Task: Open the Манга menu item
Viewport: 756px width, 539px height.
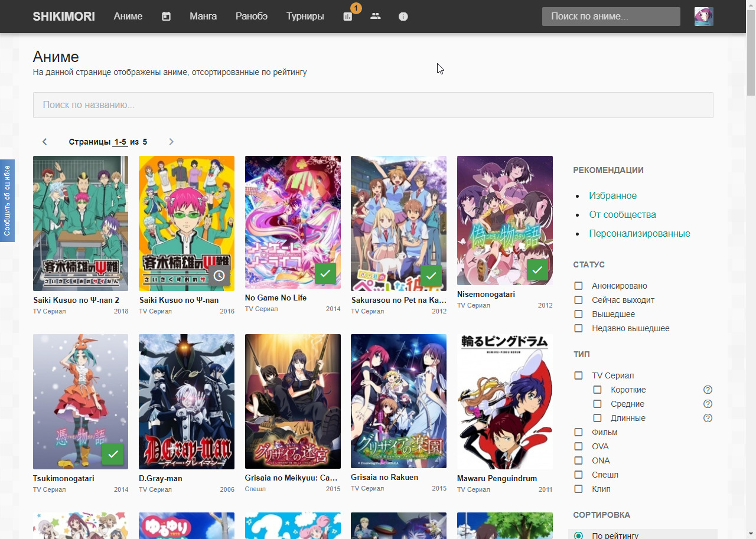Action: tap(203, 17)
